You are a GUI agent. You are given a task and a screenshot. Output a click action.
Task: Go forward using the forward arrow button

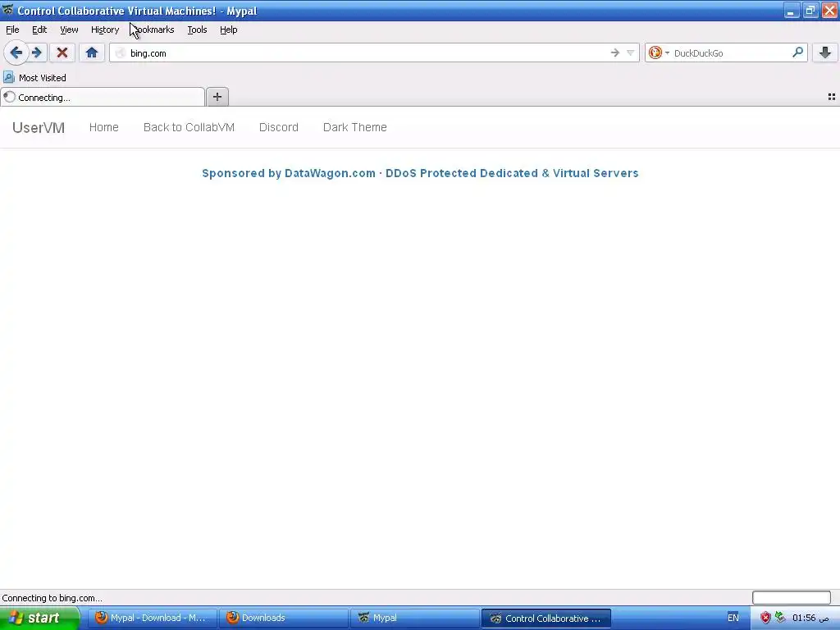click(37, 52)
